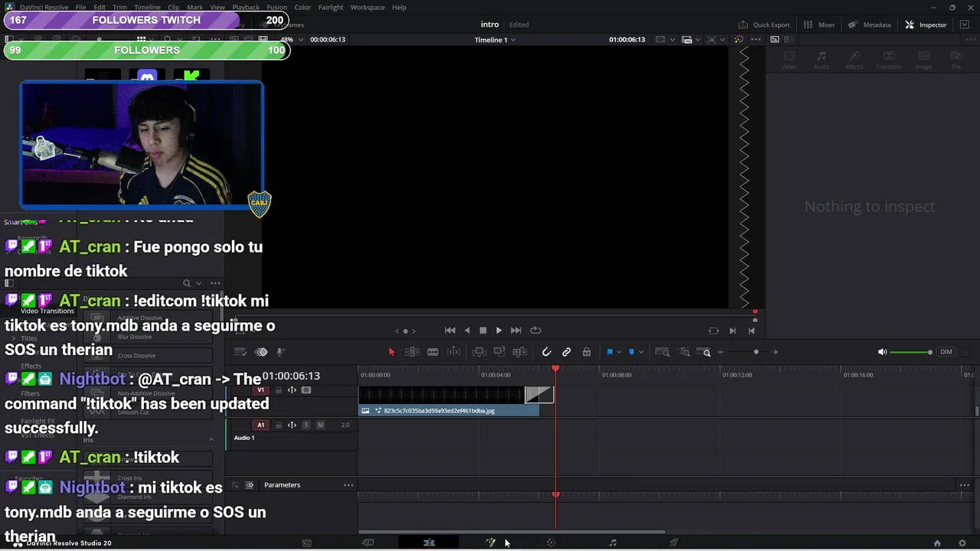980x551 pixels.
Task: Toggle Solo on Audio 1 track
Action: [x=306, y=425]
